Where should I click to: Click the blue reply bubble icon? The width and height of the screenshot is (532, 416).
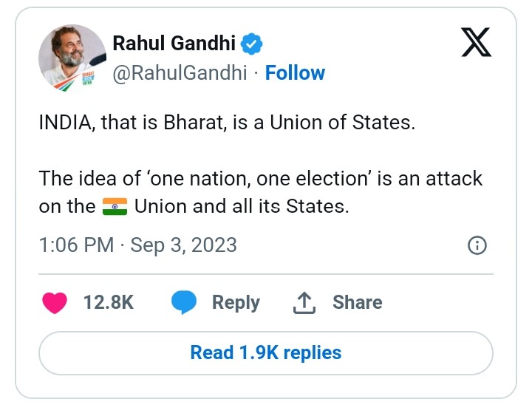[184, 303]
